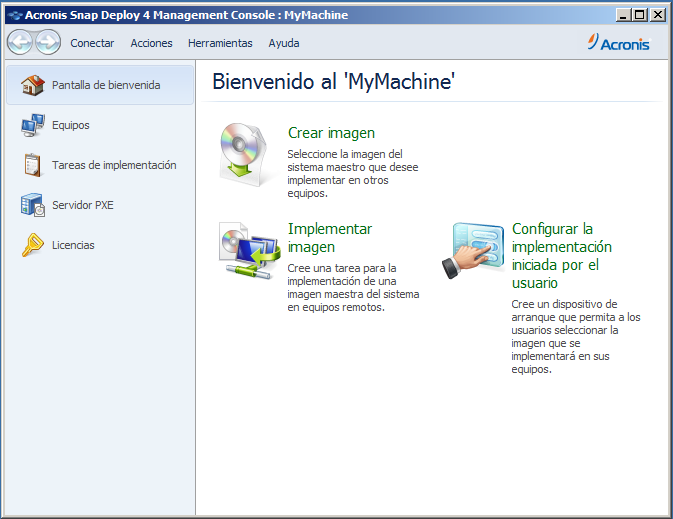Image resolution: width=673 pixels, height=519 pixels.
Task: Click the Implementar imagen link
Action: (x=330, y=238)
